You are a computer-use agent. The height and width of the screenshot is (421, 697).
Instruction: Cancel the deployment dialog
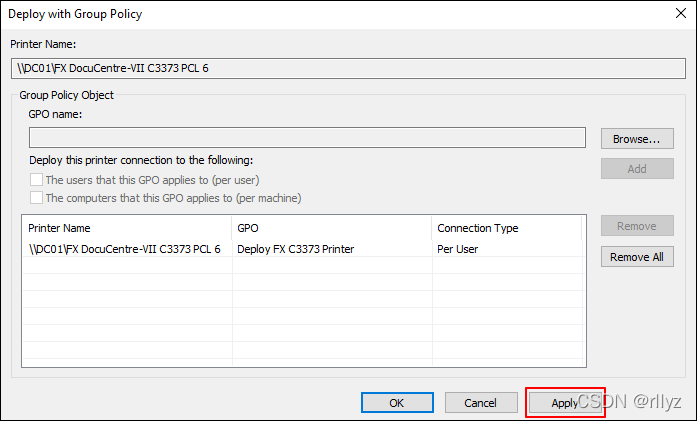coord(481,403)
